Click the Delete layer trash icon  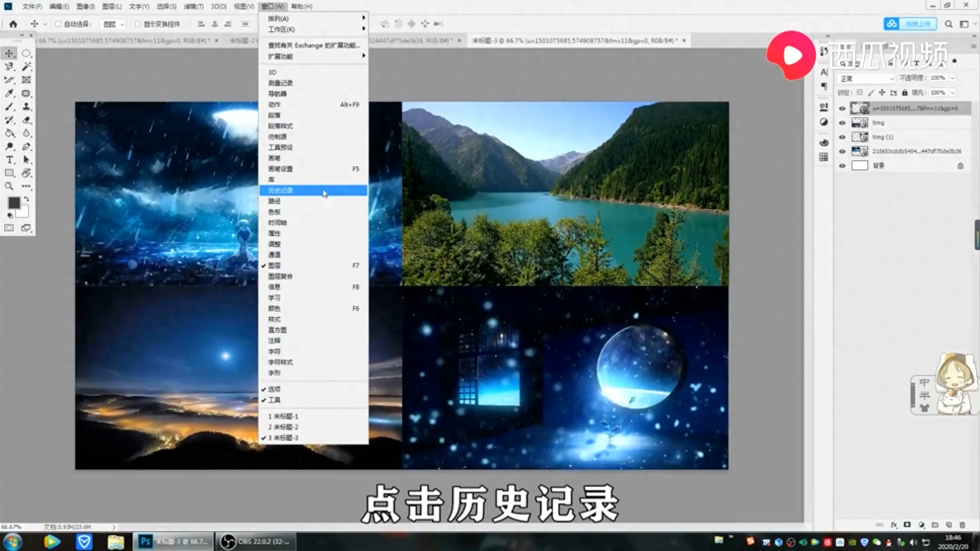point(962,525)
